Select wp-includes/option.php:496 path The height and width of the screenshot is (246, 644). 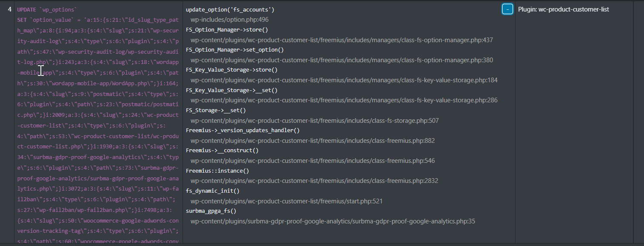pyautogui.click(x=229, y=20)
